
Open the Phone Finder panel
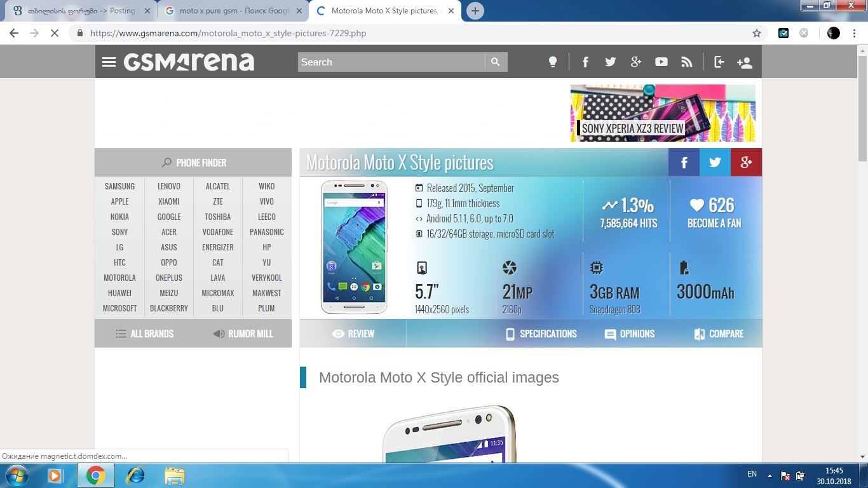pyautogui.click(x=193, y=163)
